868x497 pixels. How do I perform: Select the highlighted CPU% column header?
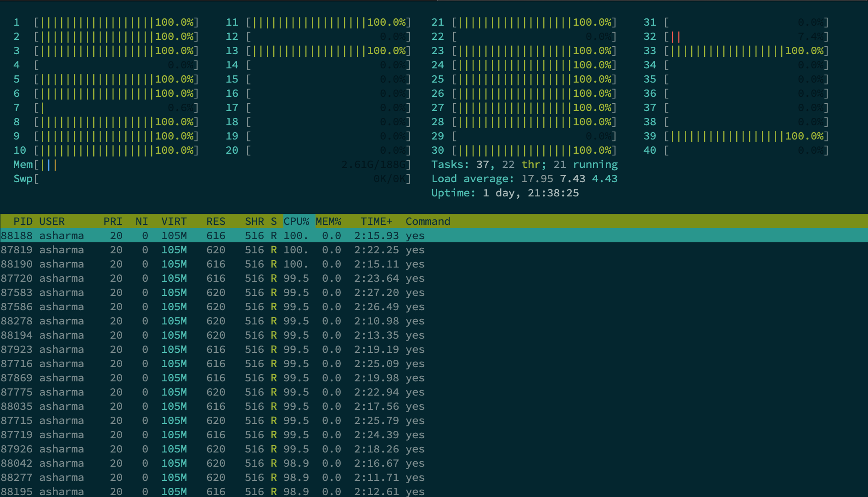coord(299,221)
